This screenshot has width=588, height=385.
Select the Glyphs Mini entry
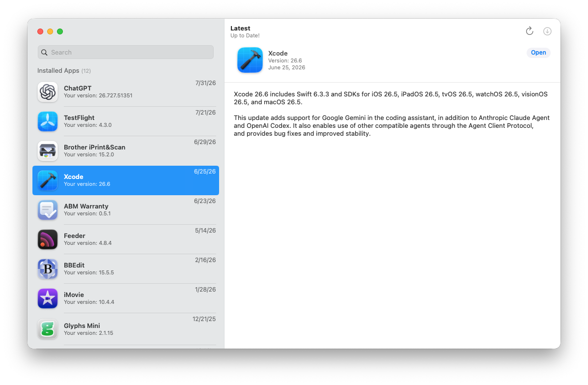[x=126, y=329]
